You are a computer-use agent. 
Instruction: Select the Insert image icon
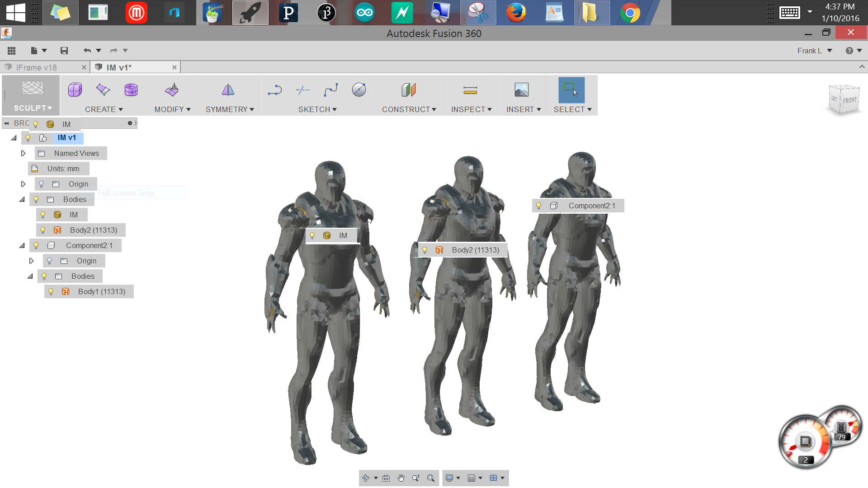click(x=522, y=90)
